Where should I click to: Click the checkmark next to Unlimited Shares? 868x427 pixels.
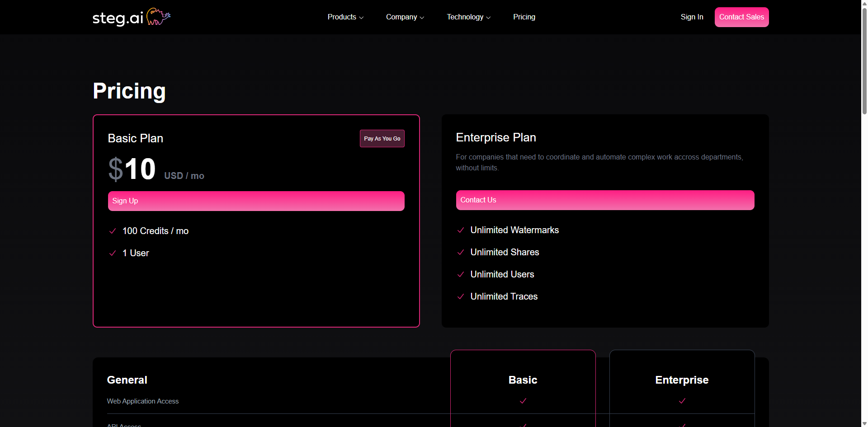pos(461,252)
